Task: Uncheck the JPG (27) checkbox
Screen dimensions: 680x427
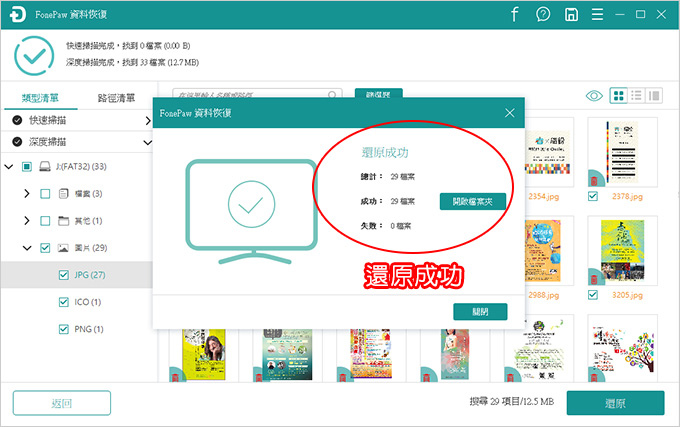Action: (63, 275)
